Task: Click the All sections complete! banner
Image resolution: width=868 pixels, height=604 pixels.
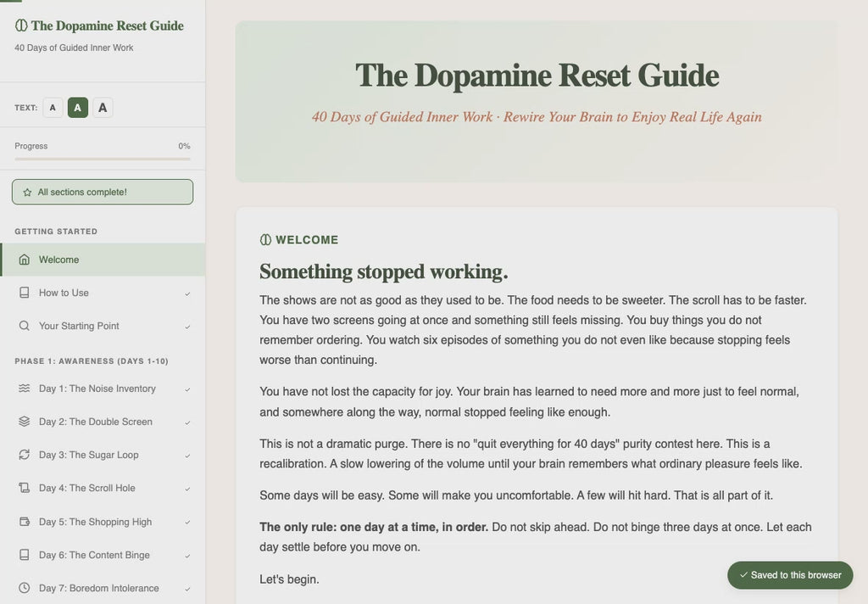Action: point(103,192)
